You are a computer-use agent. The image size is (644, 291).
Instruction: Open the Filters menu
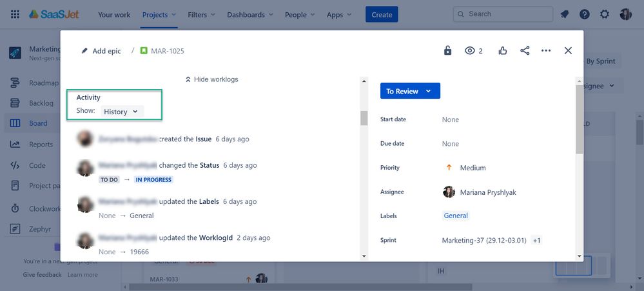[201, 15]
